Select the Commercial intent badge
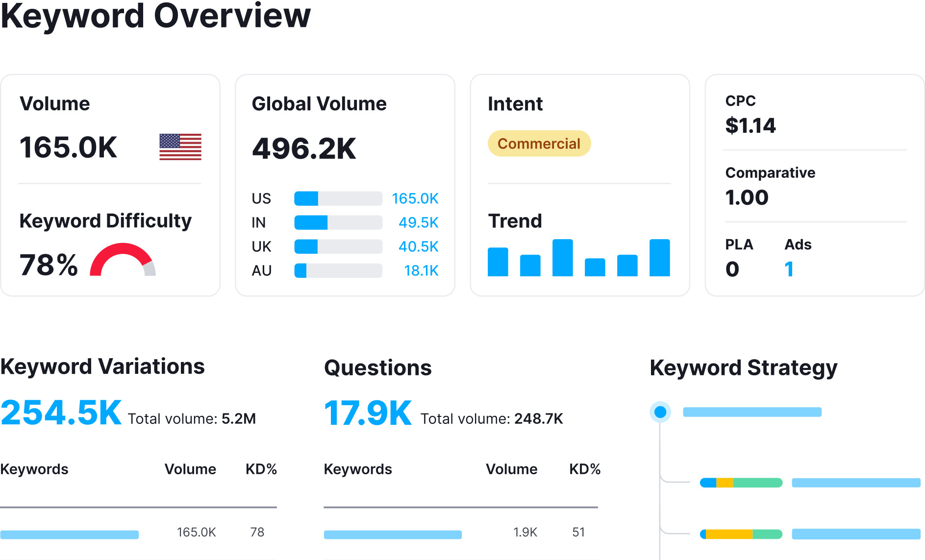Image resolution: width=925 pixels, height=560 pixels. 539,144
